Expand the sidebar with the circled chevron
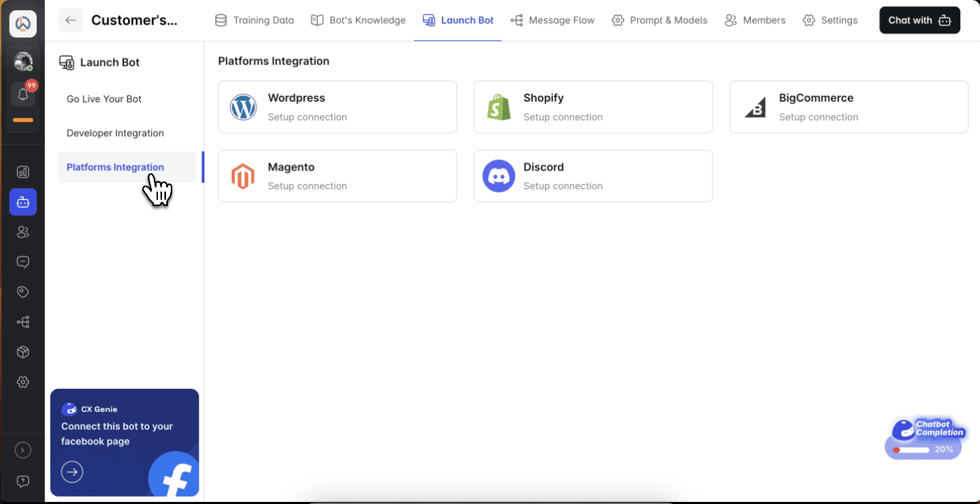The height and width of the screenshot is (504, 980). [x=23, y=450]
